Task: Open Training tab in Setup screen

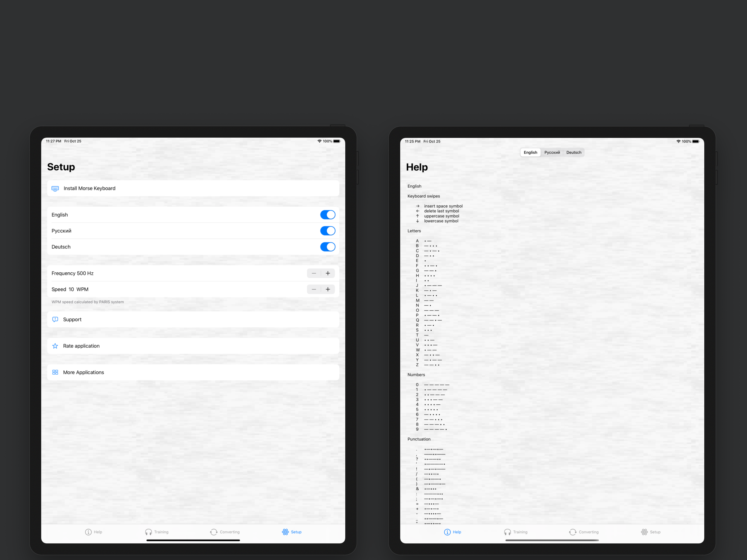Action: [157, 532]
